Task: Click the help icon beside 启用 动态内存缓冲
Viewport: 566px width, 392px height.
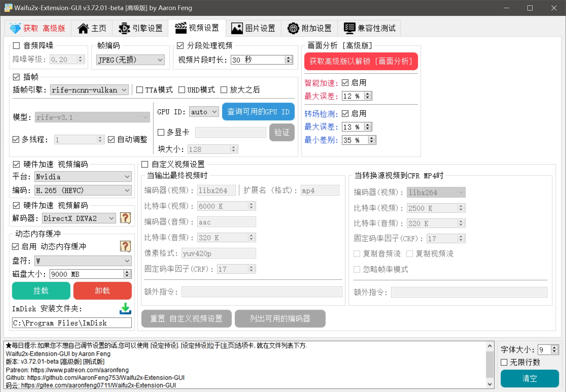Action: coord(126,246)
